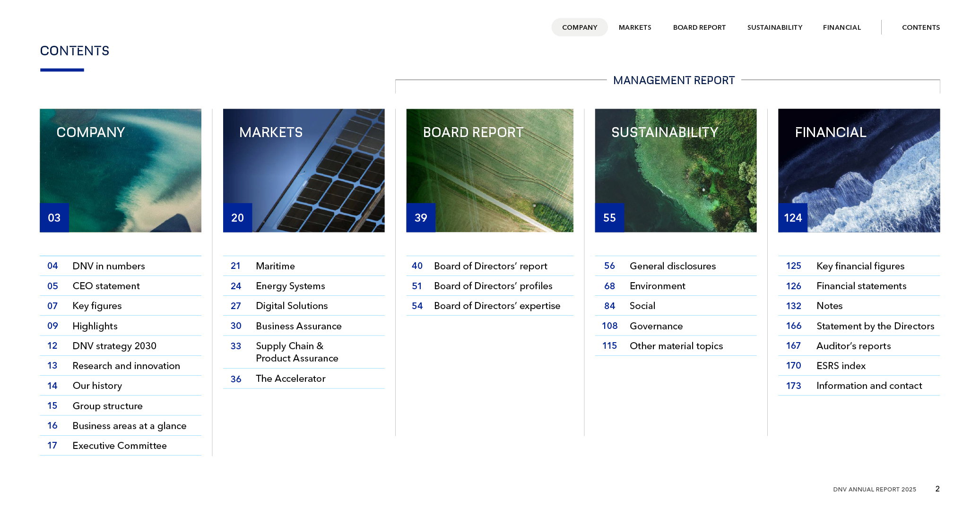Go to Governance page 108 entry

coord(656,326)
